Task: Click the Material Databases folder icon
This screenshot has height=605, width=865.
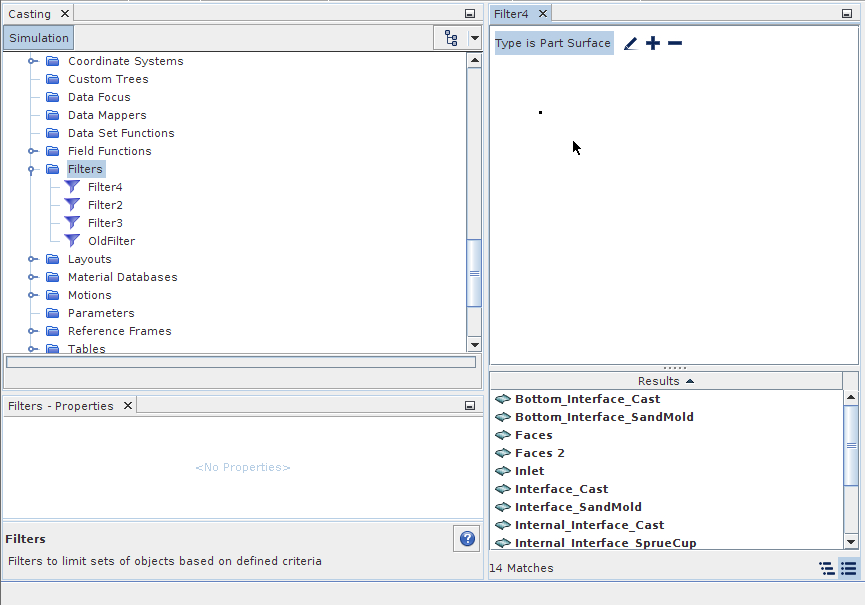Action: (x=52, y=277)
